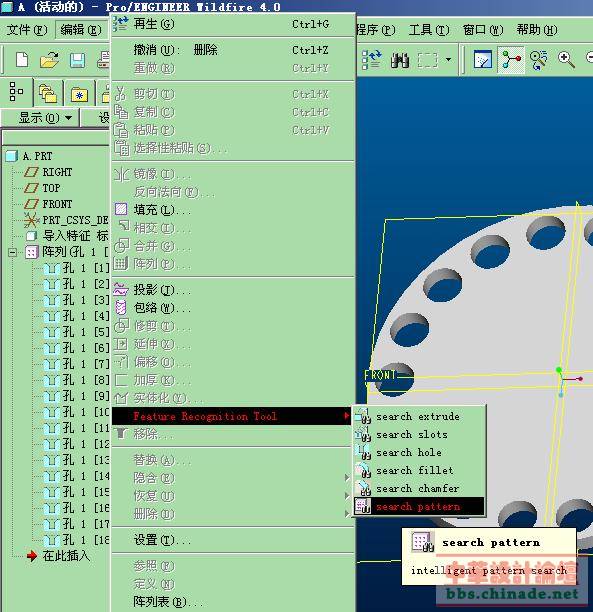This screenshot has height=612, width=593.
Task: Open the 窗口(W) menu
Action: [x=483, y=30]
